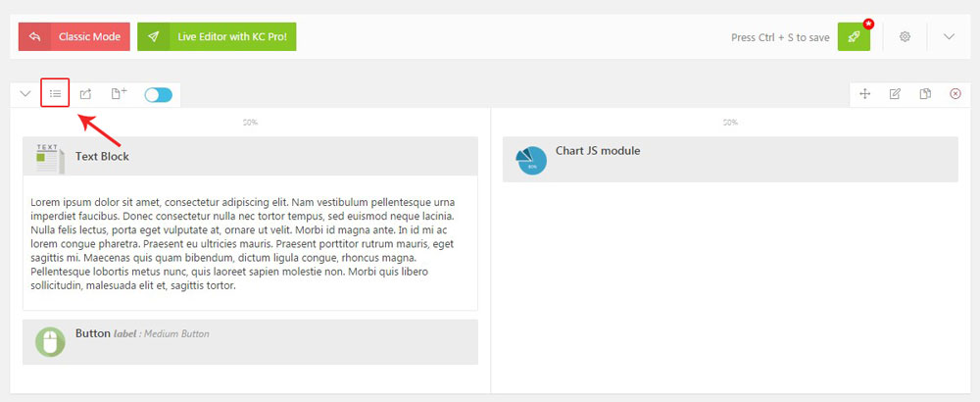Collapse the row with the chevron arrow
980x402 pixels.
(25, 94)
